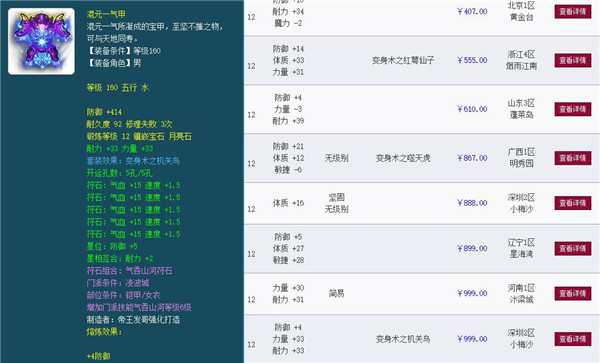
Task: Click 变身术之机关鸟 in the listings table
Action: click(403, 339)
